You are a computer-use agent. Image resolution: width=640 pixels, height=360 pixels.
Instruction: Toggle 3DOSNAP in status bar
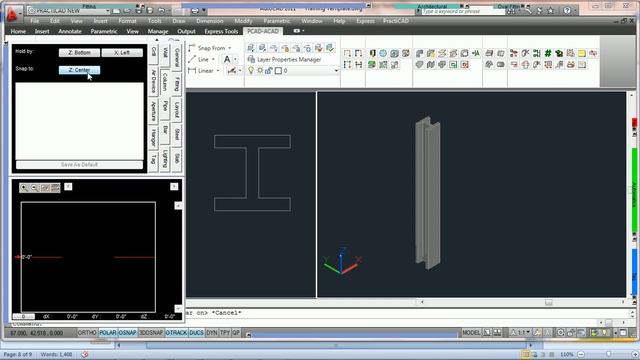point(151,333)
